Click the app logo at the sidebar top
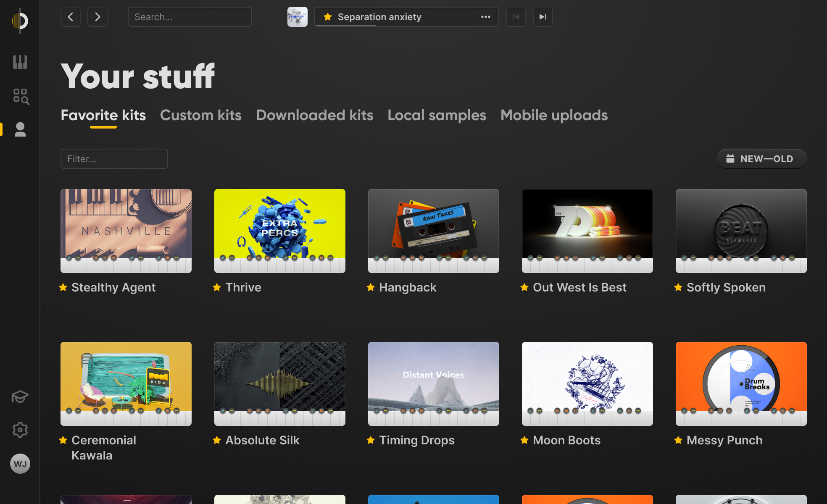The image size is (827, 504). coord(20,20)
